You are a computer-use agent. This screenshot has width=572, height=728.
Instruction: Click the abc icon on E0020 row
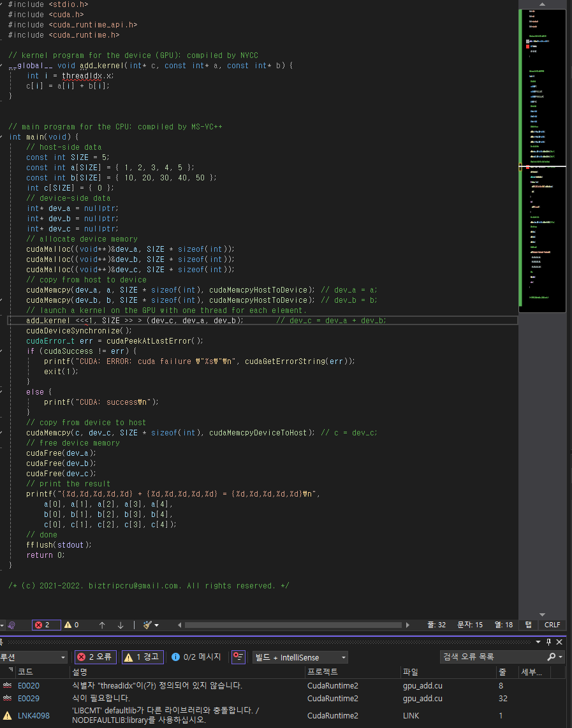(x=8, y=685)
